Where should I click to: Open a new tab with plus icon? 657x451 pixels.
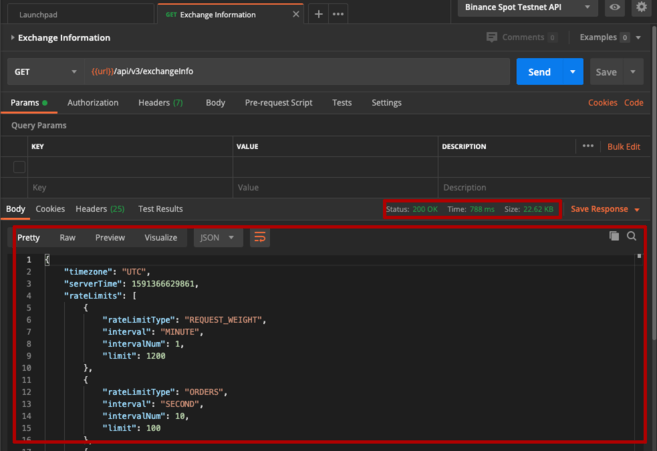tap(318, 14)
